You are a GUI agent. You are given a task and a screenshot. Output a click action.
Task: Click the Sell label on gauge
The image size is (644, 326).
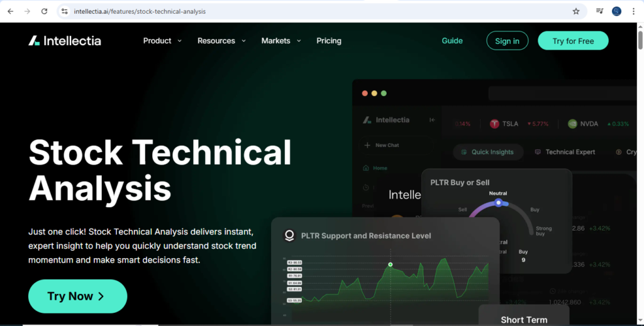coord(462,210)
